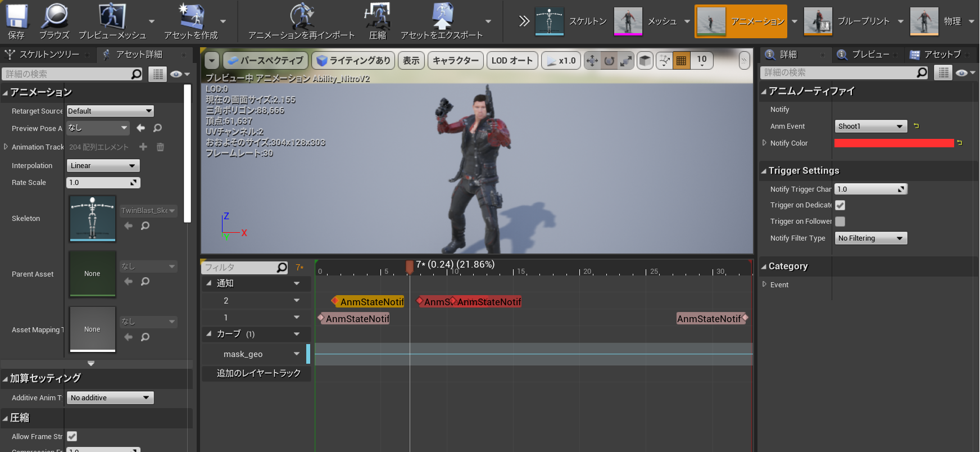Toggle Trigger on Dedicated Server checkbox

(x=840, y=205)
